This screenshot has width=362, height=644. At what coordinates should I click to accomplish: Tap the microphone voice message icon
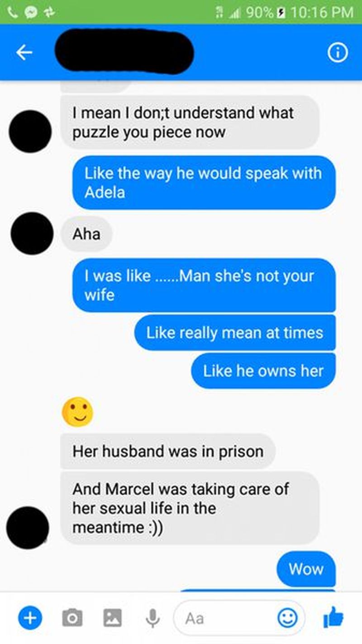(153, 618)
